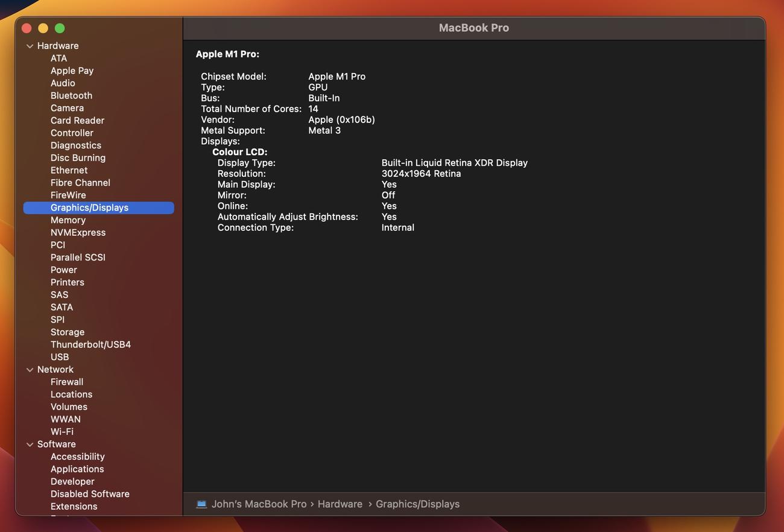Click the Metal 3 value
The image size is (784, 532).
tap(324, 130)
